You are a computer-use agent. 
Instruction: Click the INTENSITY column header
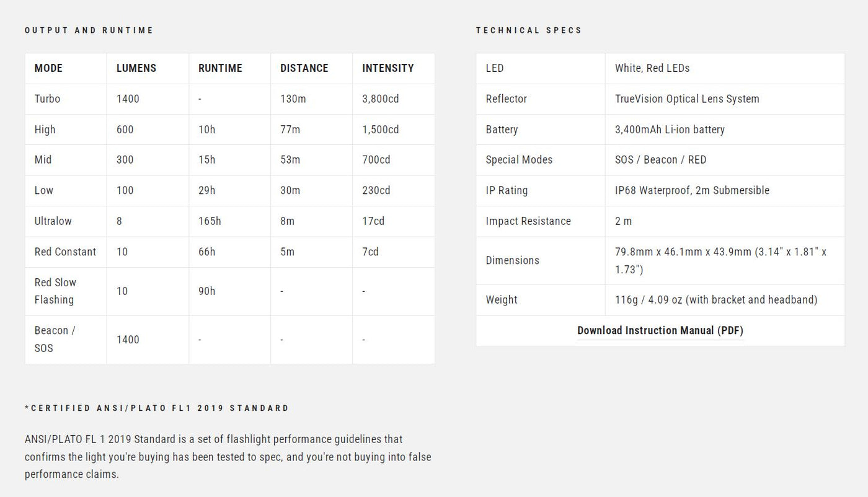click(x=387, y=68)
